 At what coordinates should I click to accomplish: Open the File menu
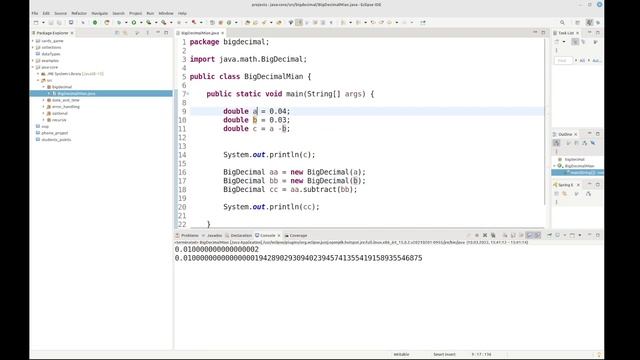tap(35, 13)
